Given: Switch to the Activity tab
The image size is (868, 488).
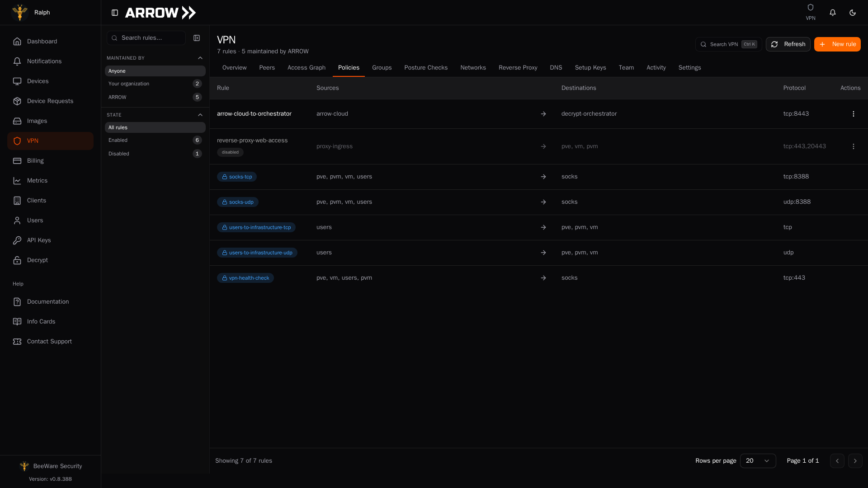Looking at the screenshot, I should click(656, 68).
